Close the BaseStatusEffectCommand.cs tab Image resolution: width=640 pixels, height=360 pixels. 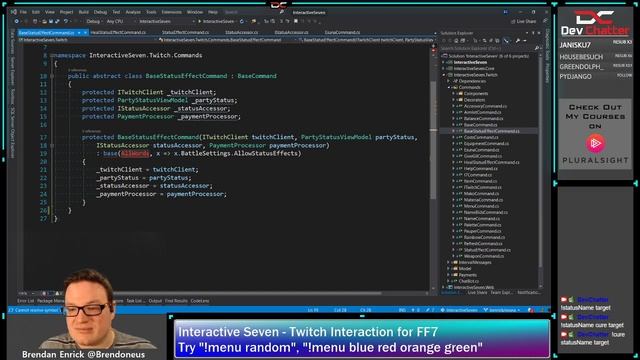[85, 33]
